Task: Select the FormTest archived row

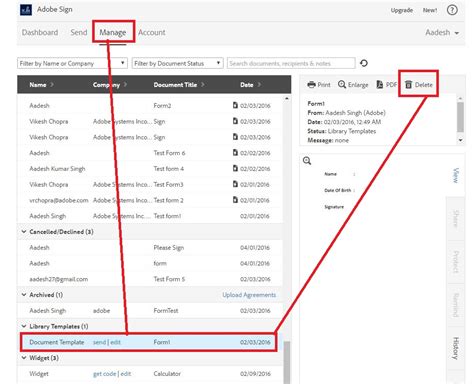Action: [x=150, y=311]
